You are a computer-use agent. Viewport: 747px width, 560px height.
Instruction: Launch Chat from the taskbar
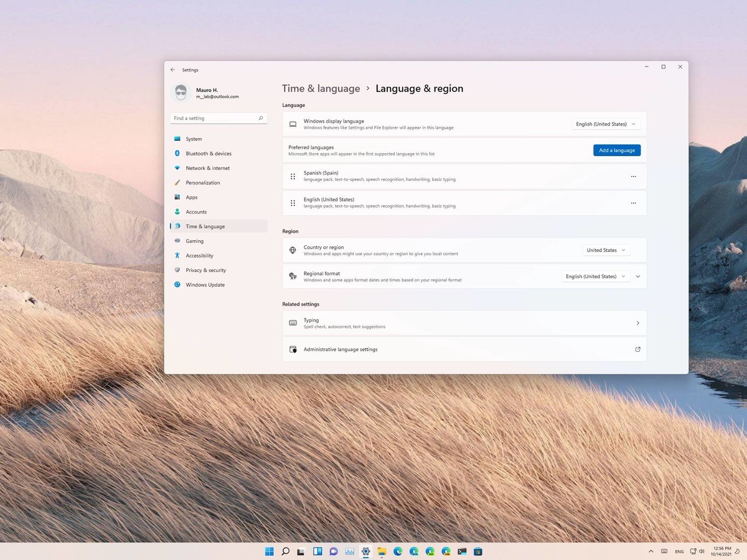click(x=334, y=551)
